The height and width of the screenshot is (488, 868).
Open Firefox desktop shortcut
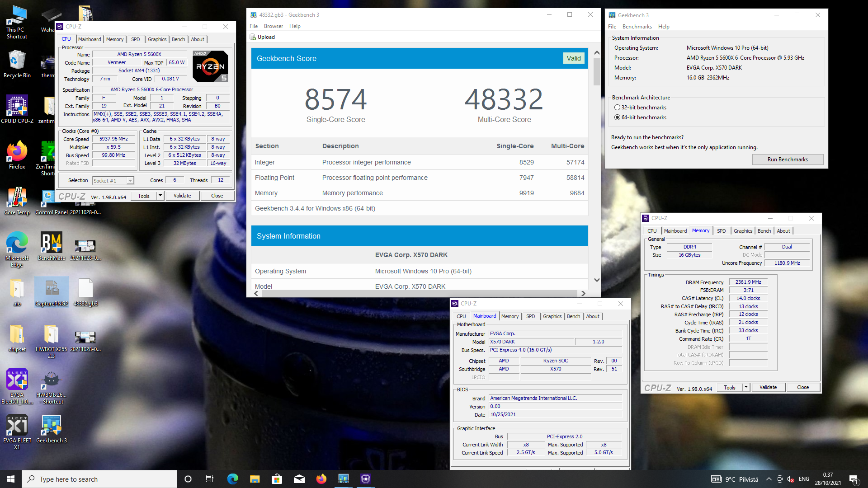[x=17, y=155]
